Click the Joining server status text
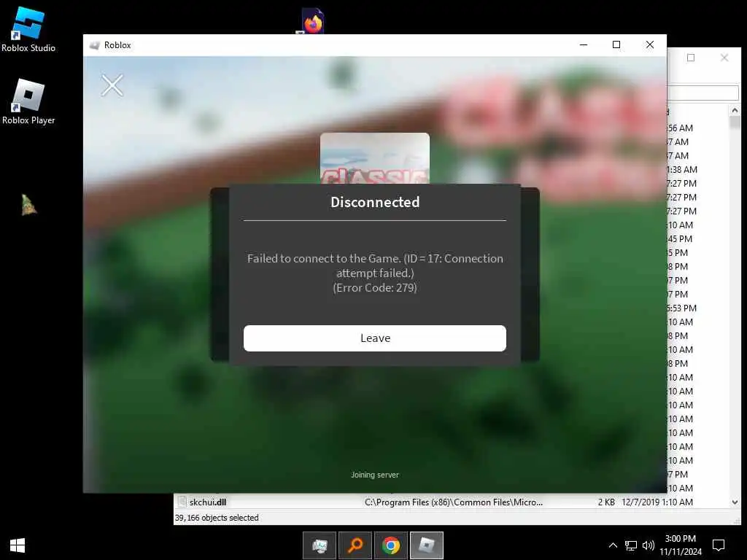747x560 pixels. click(x=374, y=475)
